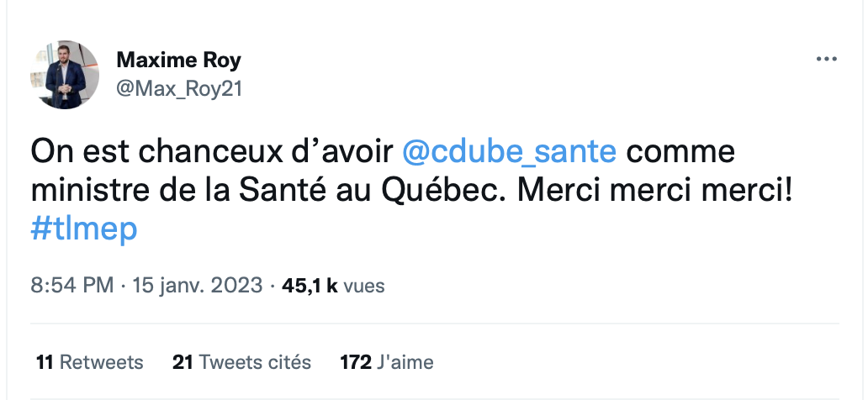This screenshot has width=868, height=400.
Task: Open the three-dot more options menu
Action: click(x=827, y=59)
